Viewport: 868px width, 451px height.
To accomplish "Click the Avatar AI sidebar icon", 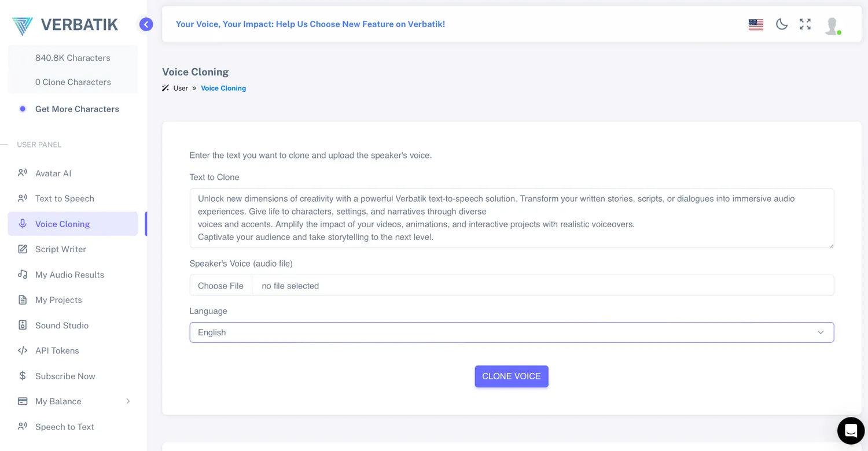I will [x=23, y=173].
